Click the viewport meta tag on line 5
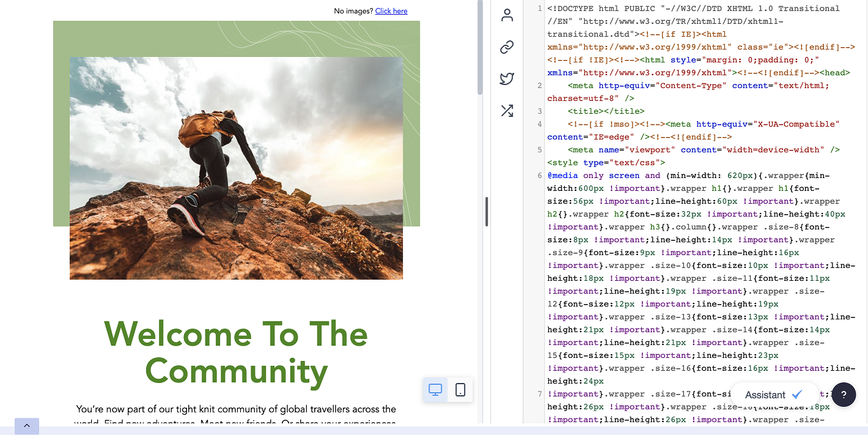868x435 pixels. click(672, 149)
